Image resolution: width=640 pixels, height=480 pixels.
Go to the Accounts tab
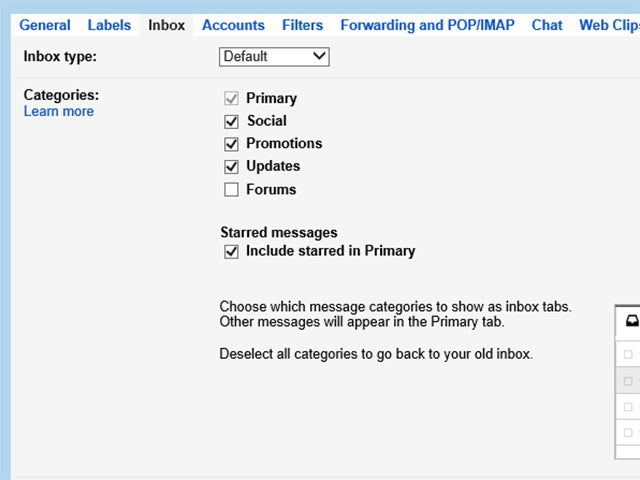[233, 25]
